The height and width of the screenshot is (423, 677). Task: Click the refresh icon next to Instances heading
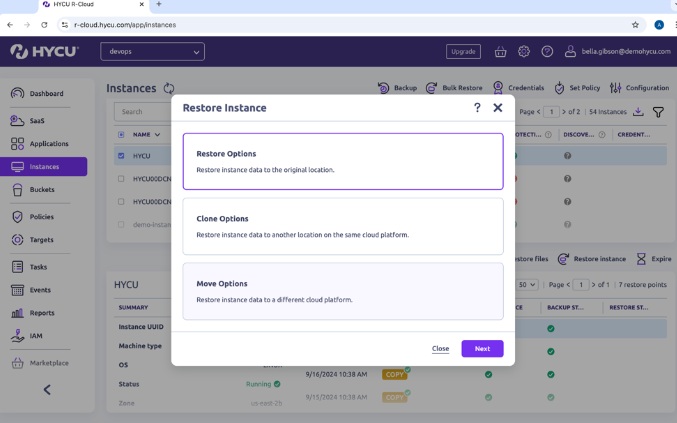pos(169,88)
